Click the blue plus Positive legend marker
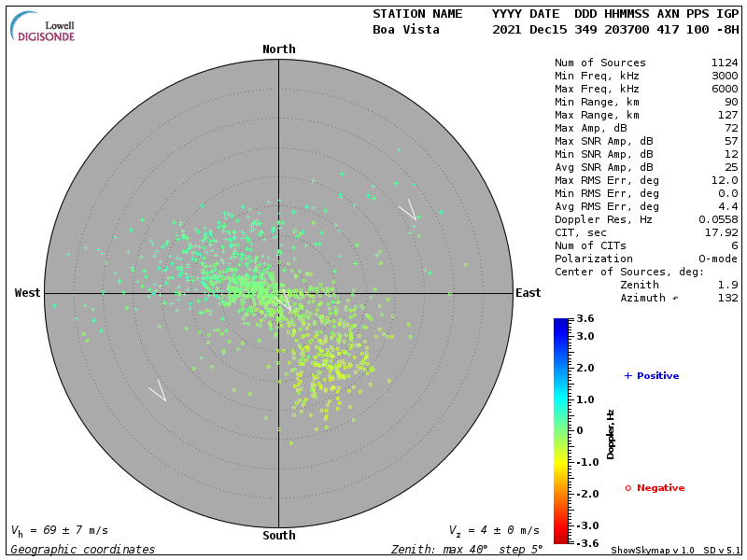The height and width of the screenshot is (560, 747). point(628,375)
